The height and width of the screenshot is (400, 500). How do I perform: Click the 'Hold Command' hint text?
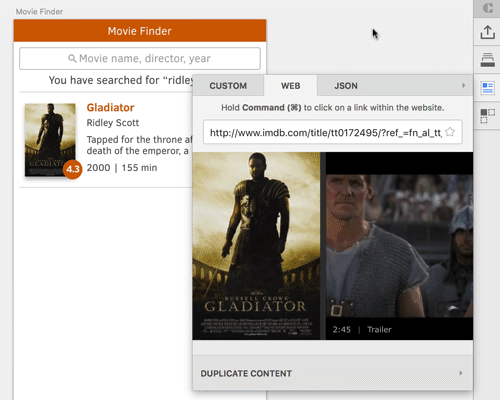[332, 108]
